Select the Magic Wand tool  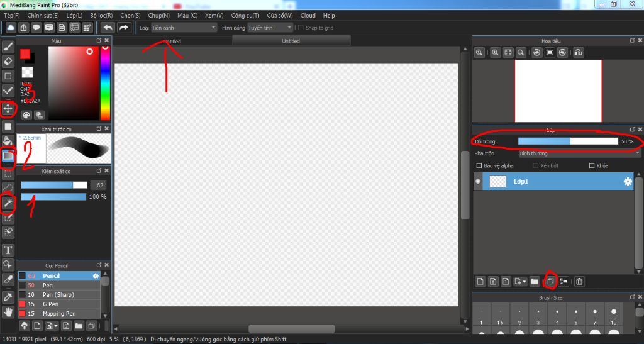(8, 203)
